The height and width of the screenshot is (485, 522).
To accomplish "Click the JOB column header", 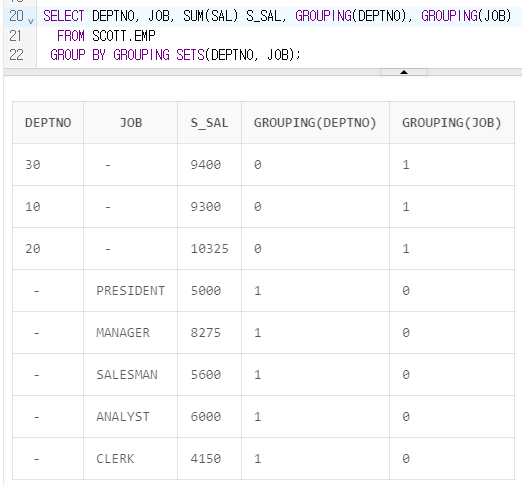I will 131,123.
